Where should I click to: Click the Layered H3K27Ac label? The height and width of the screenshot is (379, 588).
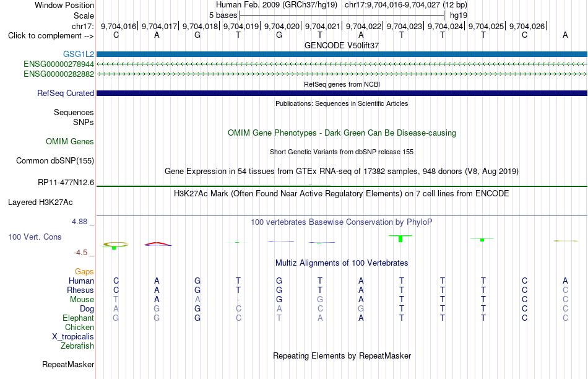(x=40, y=203)
